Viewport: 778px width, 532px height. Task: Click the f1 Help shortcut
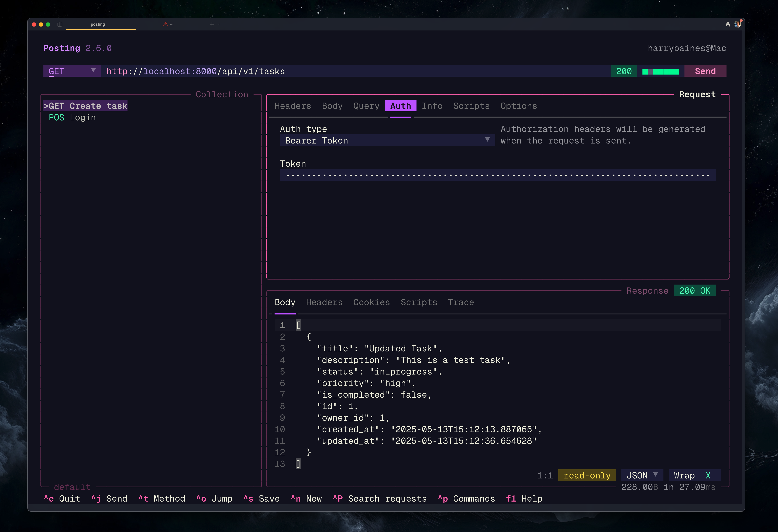point(524,499)
